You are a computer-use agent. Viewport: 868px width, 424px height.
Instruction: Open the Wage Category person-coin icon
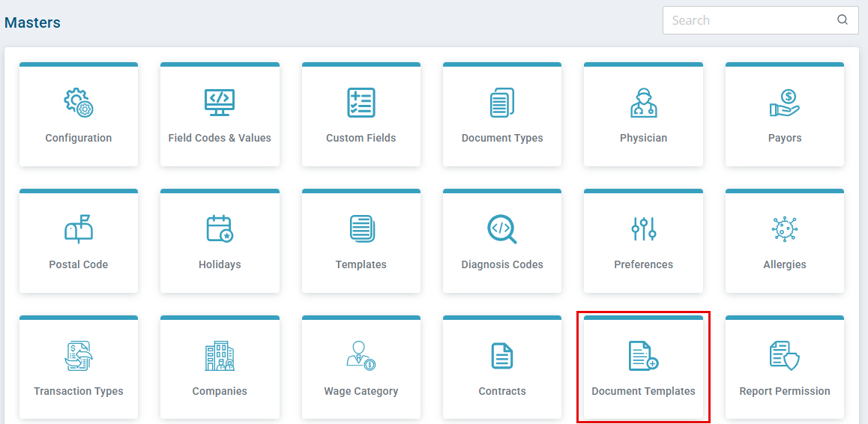click(x=361, y=356)
